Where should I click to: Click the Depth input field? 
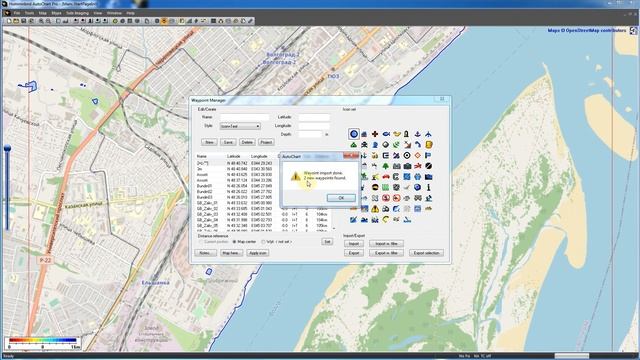[x=311, y=134]
